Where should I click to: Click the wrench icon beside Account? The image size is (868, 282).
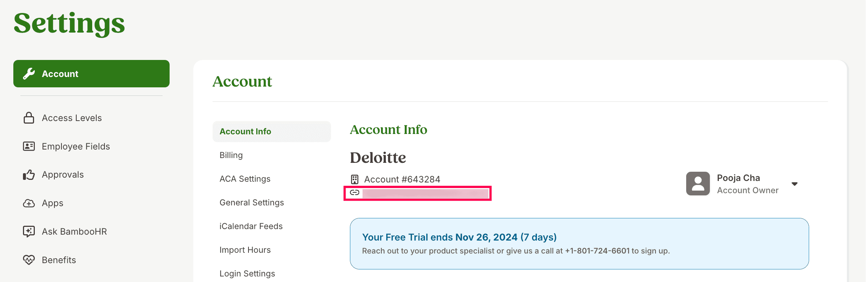tap(29, 74)
